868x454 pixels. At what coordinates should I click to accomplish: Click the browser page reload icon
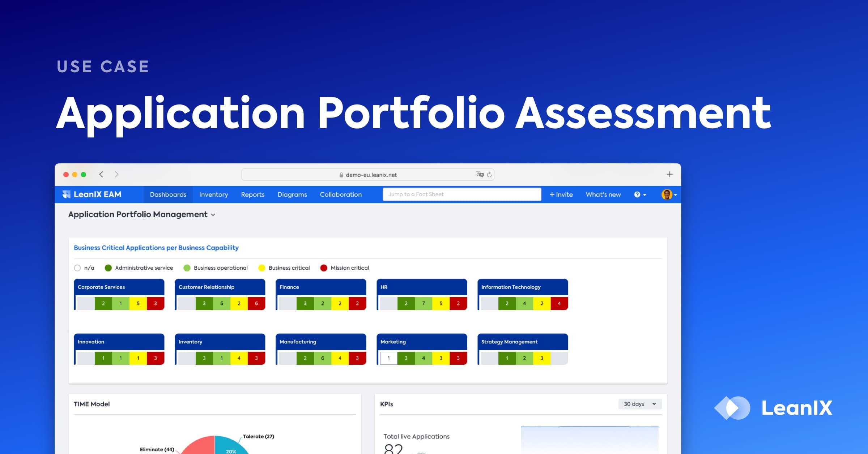[489, 175]
